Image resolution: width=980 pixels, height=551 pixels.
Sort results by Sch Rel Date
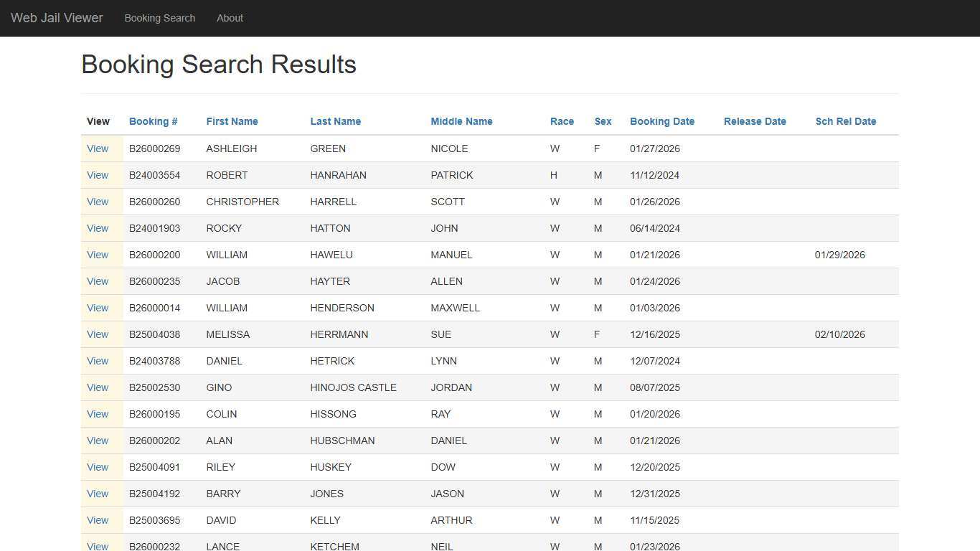click(846, 121)
